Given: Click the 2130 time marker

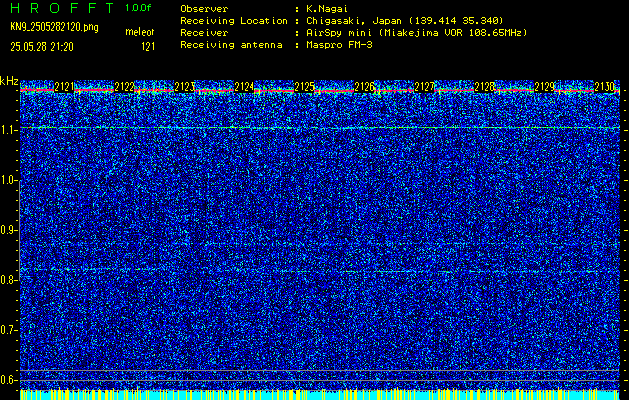Looking at the screenshot, I should pyautogui.click(x=605, y=87).
